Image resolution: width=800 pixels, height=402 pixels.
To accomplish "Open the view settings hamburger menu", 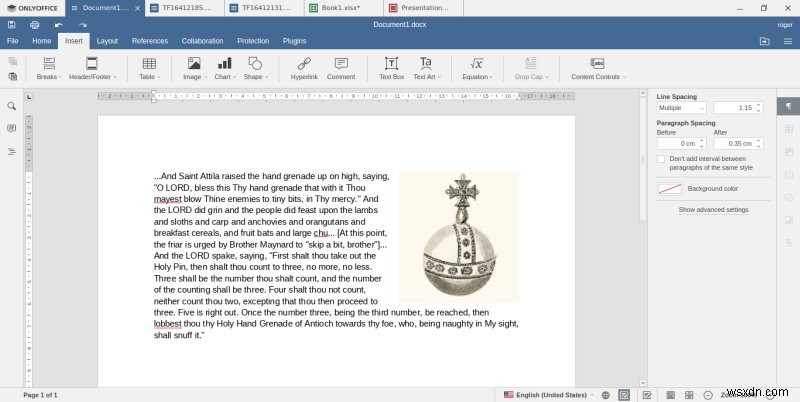I will pyautogui.click(x=788, y=41).
